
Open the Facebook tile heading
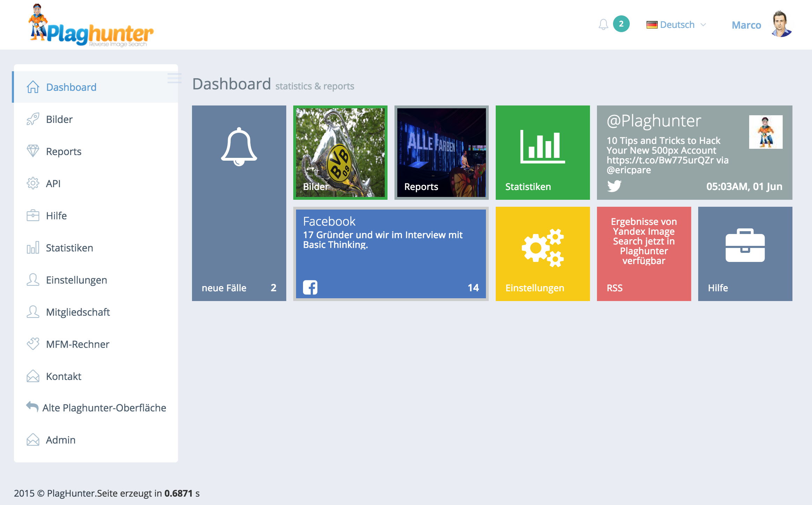pyautogui.click(x=329, y=221)
